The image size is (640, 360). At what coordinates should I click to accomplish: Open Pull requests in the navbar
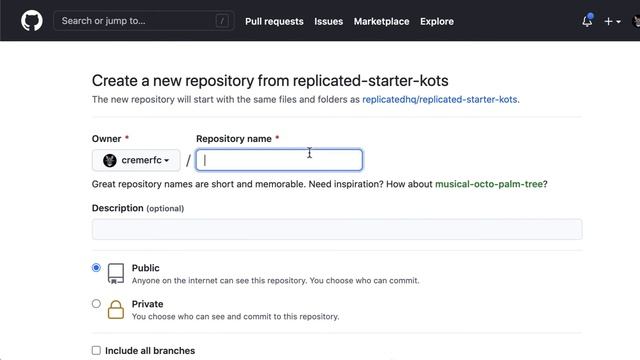point(274,21)
